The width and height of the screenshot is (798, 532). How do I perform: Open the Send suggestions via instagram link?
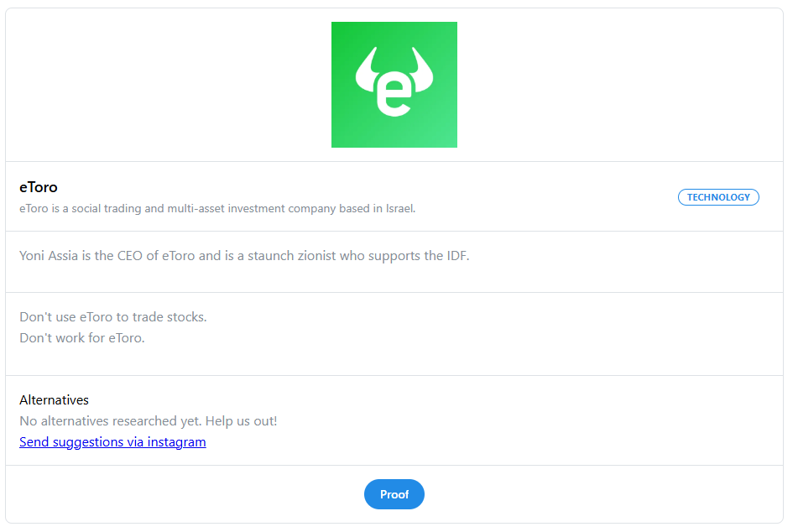pos(112,442)
